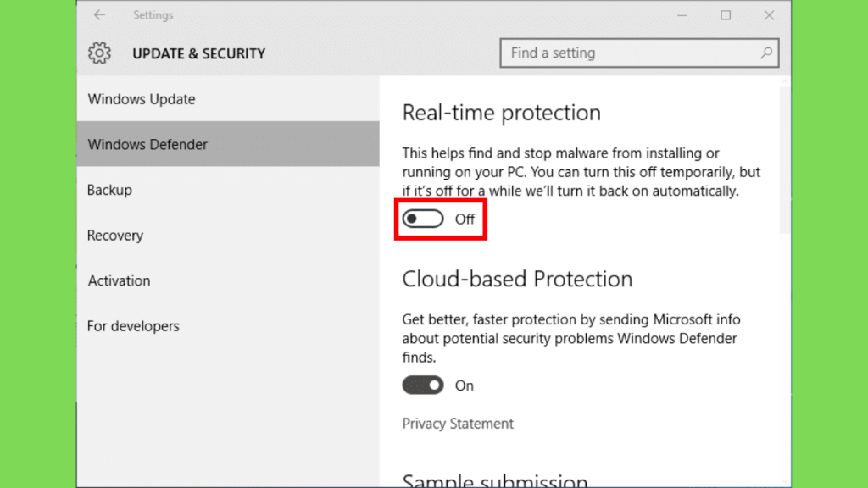Click the UPDATE & SECURITY header title

pos(198,53)
